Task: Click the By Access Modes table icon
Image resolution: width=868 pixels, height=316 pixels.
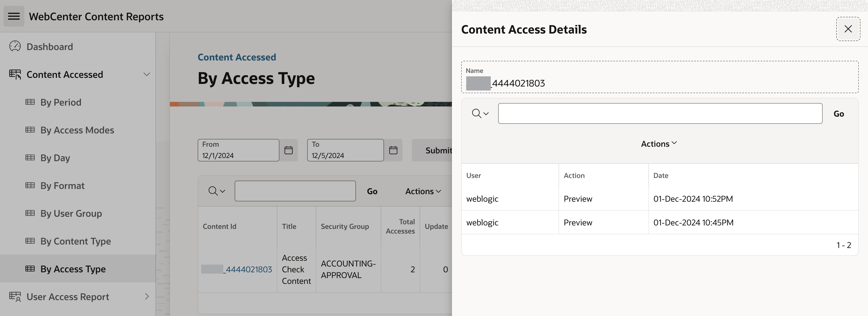Action: [30, 130]
